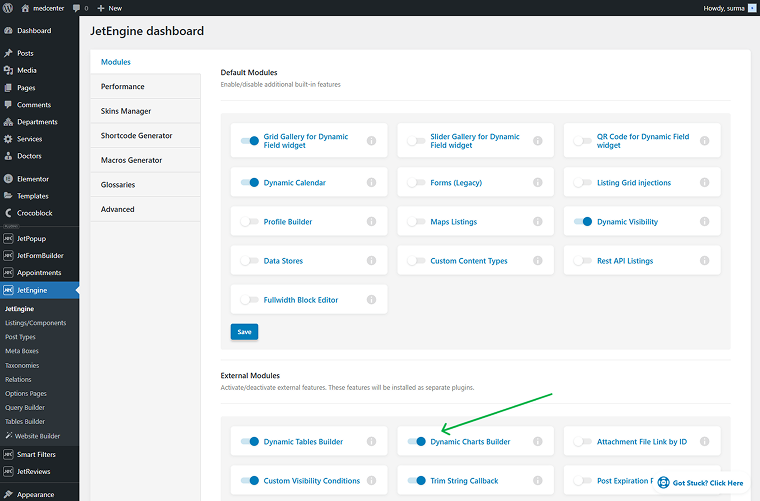Open Taxonomies submenu link
The width and height of the screenshot is (760, 501).
point(22,365)
